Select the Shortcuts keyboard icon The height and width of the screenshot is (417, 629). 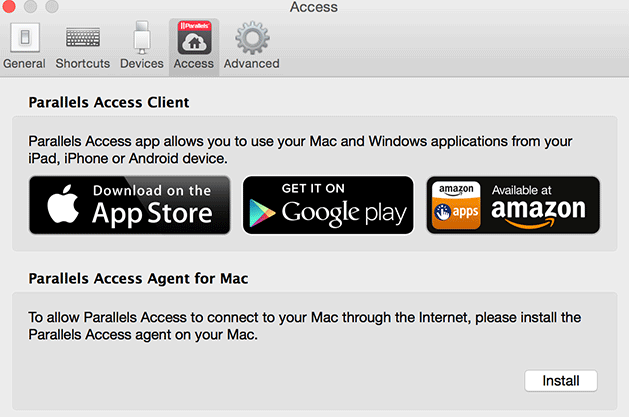click(x=83, y=37)
